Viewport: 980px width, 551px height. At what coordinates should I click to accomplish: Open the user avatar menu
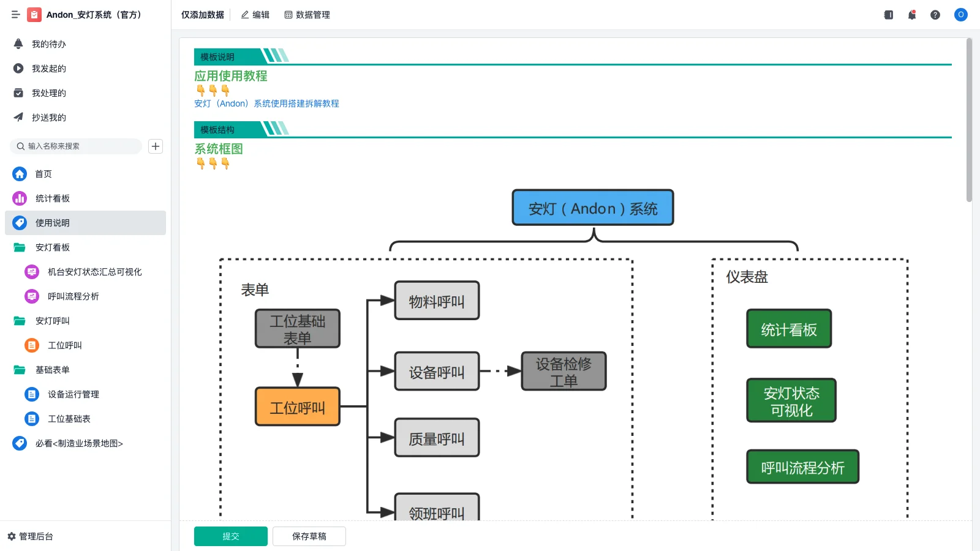coord(960,15)
